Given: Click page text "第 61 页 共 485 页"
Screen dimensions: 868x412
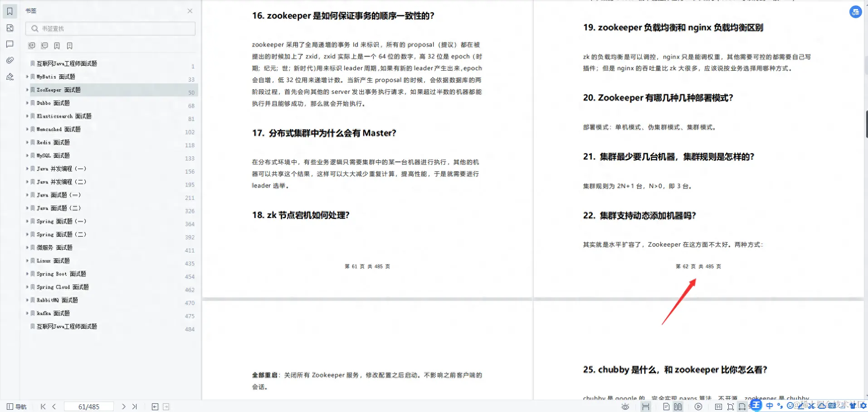Looking at the screenshot, I should tap(367, 267).
